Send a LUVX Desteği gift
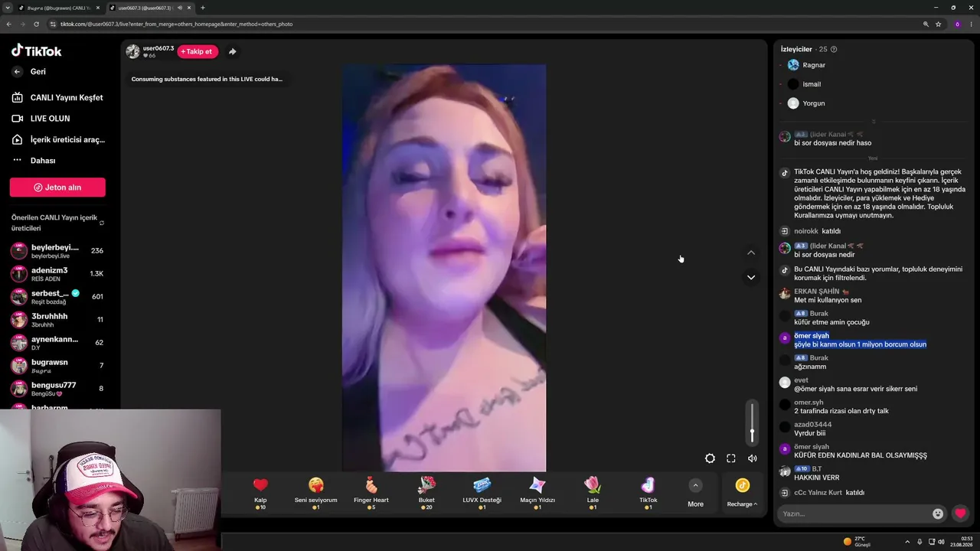This screenshot has height=551, width=980. point(482,492)
